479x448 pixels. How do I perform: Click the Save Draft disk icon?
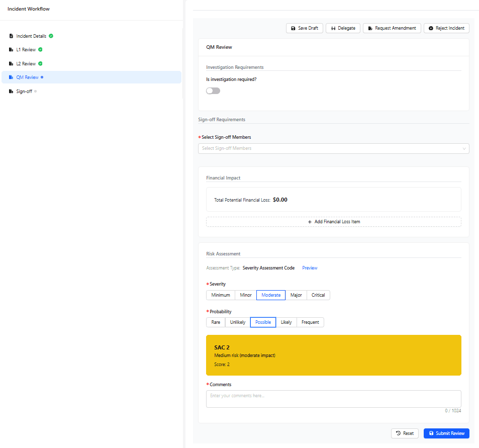click(x=294, y=28)
